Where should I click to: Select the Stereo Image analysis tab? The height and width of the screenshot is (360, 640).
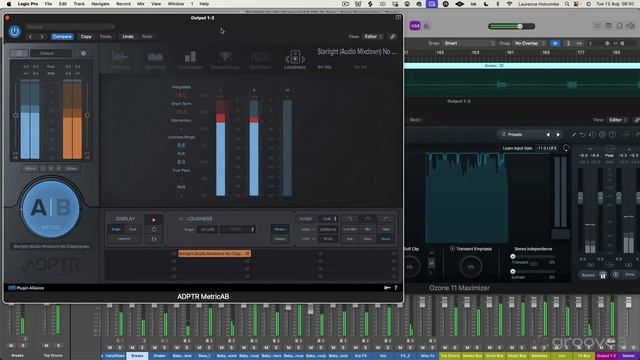225,60
